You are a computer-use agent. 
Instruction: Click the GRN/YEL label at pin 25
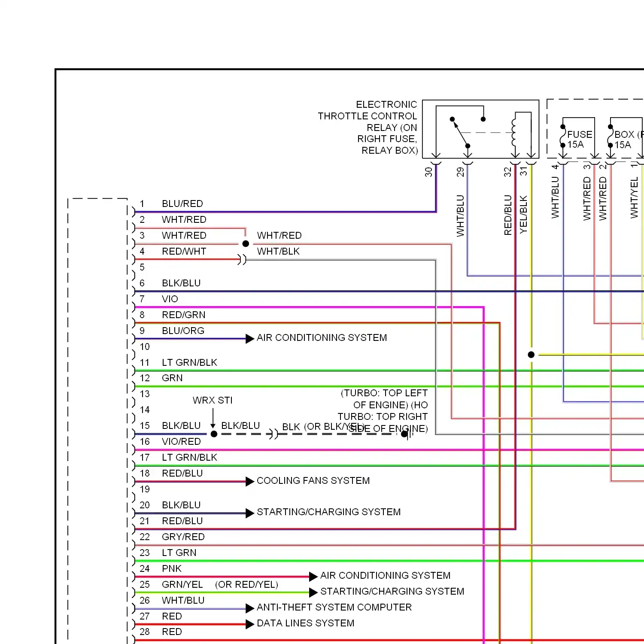[x=182, y=584]
